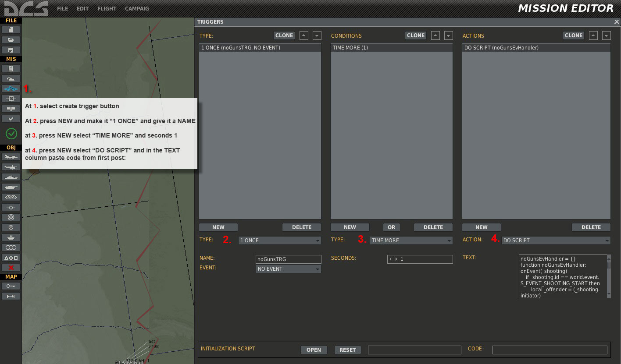Clone the selected trigger in TYPE column
This screenshot has height=364, width=621.
pos(284,35)
